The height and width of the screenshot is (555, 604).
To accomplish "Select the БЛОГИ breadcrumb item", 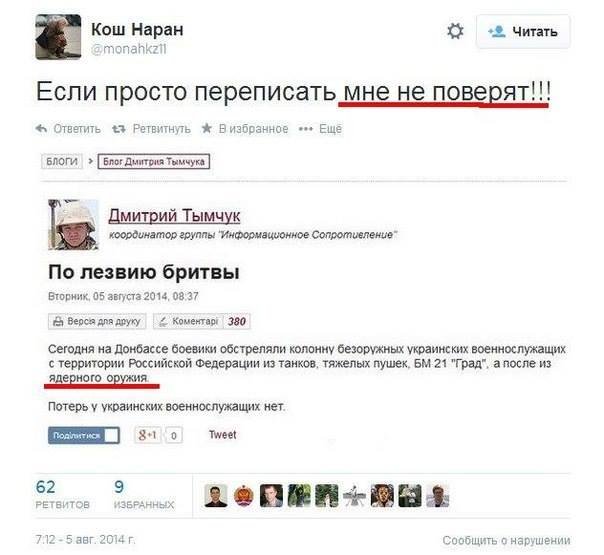I will pyautogui.click(x=62, y=161).
